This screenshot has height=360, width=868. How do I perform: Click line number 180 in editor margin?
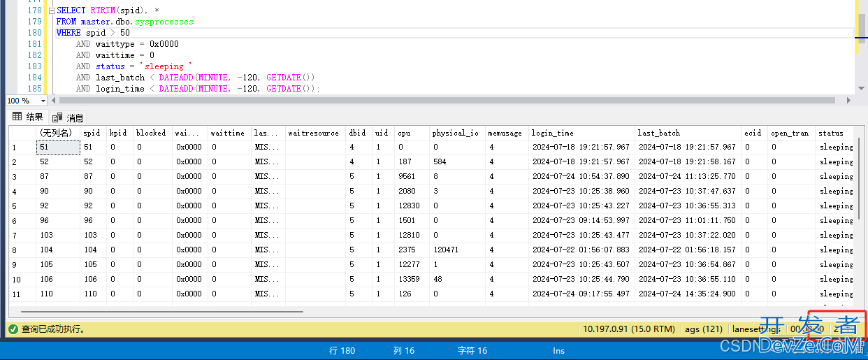(x=35, y=33)
